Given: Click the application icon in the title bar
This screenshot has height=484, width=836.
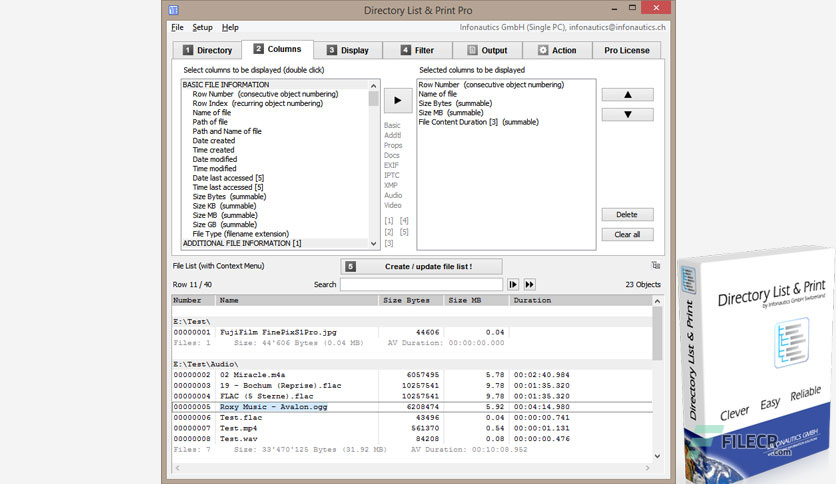Looking at the screenshot, I should point(173,10).
